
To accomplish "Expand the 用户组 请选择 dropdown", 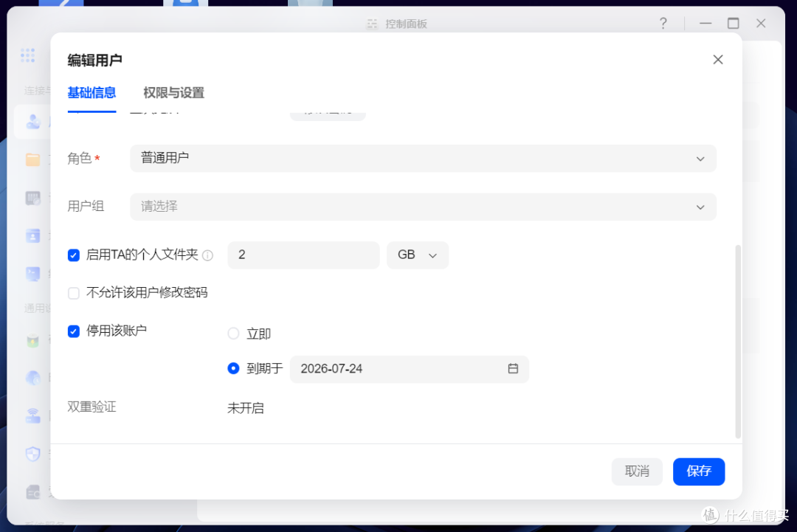I will (x=423, y=207).
